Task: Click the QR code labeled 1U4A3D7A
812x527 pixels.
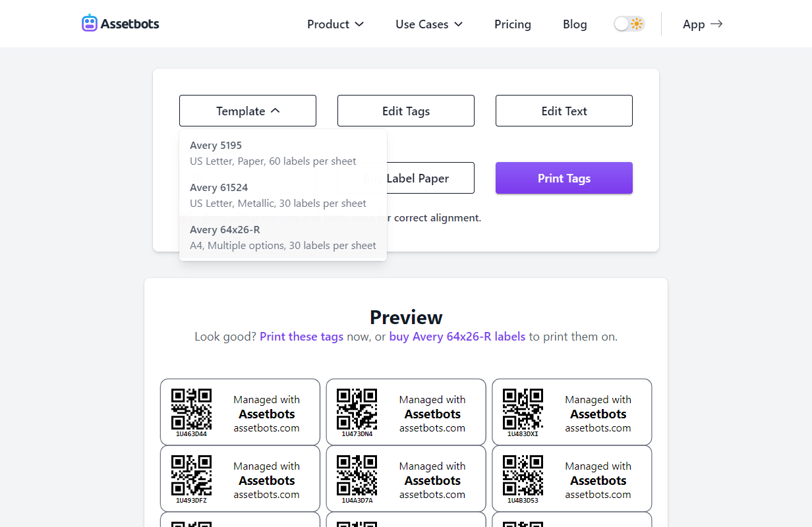Action: [x=357, y=476]
